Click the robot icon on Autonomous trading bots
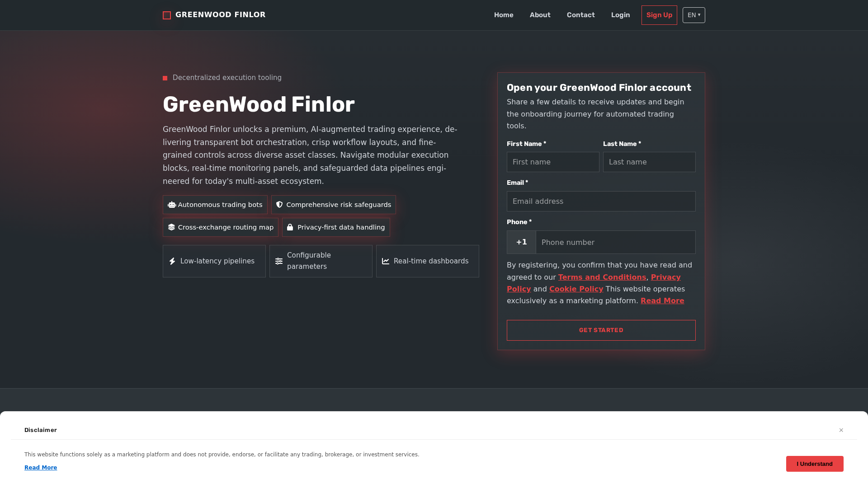 click(x=172, y=205)
